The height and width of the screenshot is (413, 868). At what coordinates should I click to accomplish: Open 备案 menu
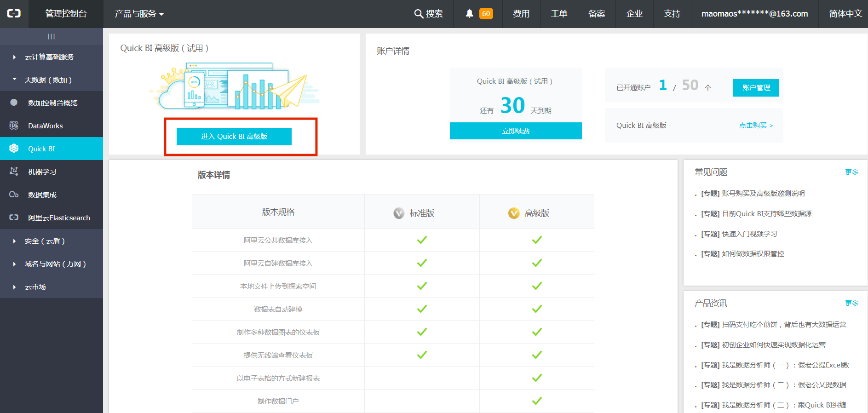coord(597,14)
